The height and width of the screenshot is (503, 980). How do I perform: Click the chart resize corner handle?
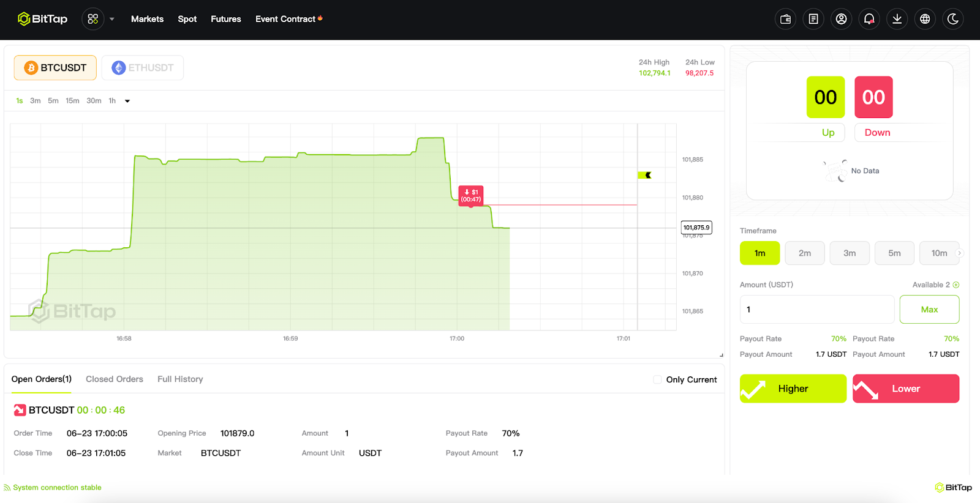(x=721, y=355)
